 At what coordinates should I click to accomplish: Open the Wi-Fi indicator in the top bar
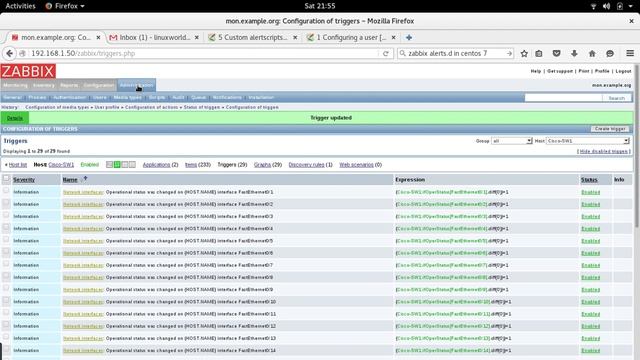coord(593,6)
